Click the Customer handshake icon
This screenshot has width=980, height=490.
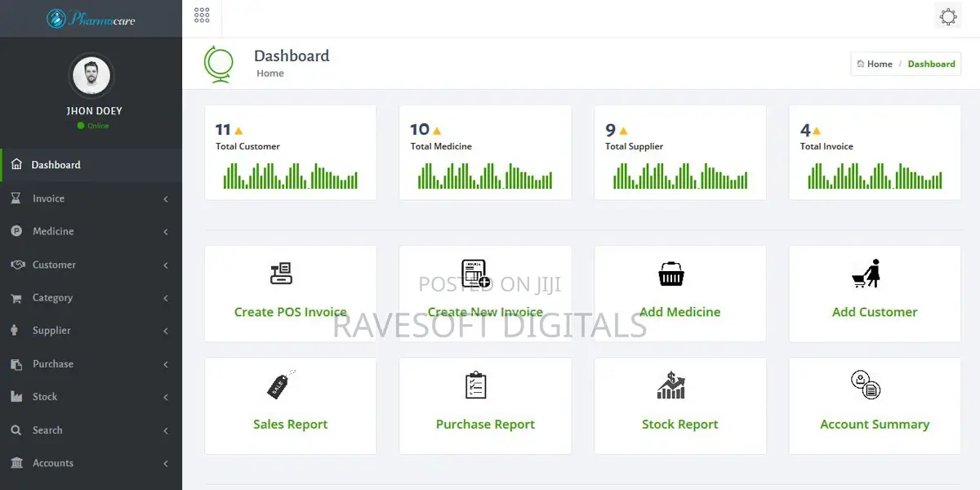click(16, 265)
